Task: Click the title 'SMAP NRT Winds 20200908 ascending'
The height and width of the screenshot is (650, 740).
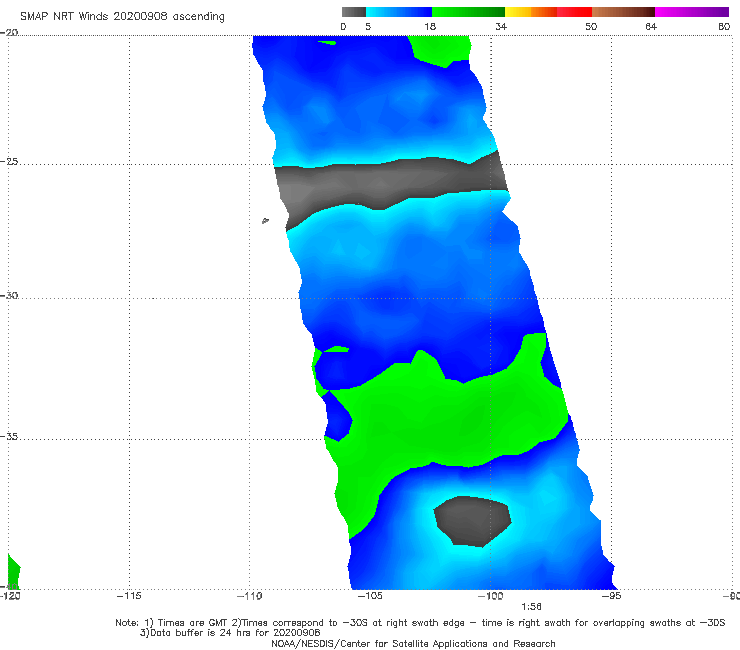Action: tap(122, 17)
